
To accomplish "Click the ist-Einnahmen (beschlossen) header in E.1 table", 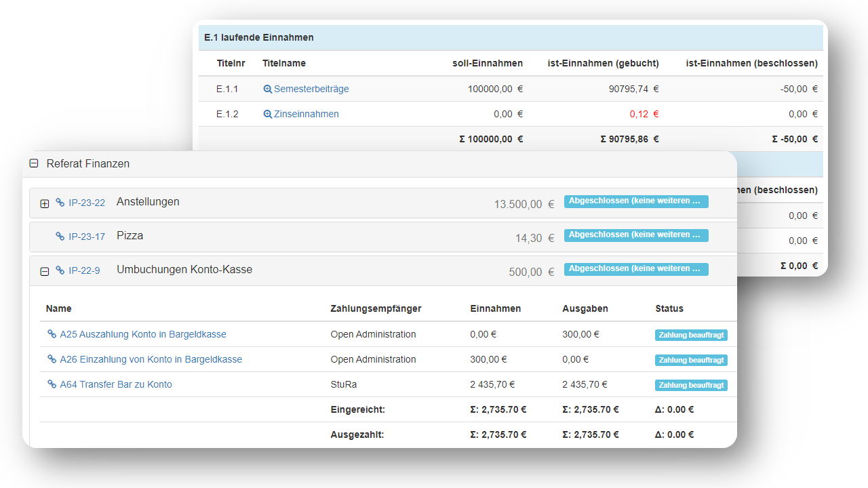I will click(x=752, y=63).
